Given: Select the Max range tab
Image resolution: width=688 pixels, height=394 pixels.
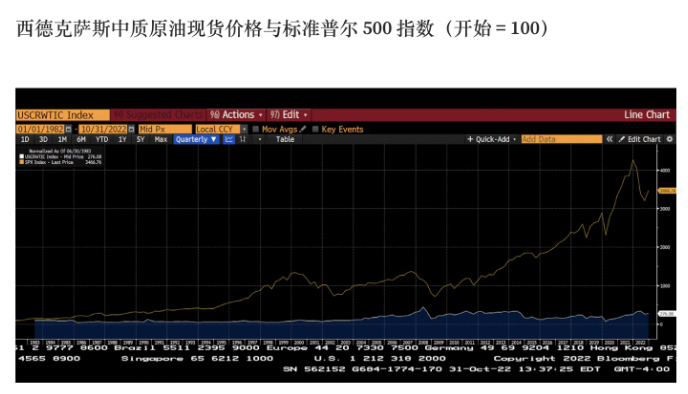Looking at the screenshot, I should 161,140.
